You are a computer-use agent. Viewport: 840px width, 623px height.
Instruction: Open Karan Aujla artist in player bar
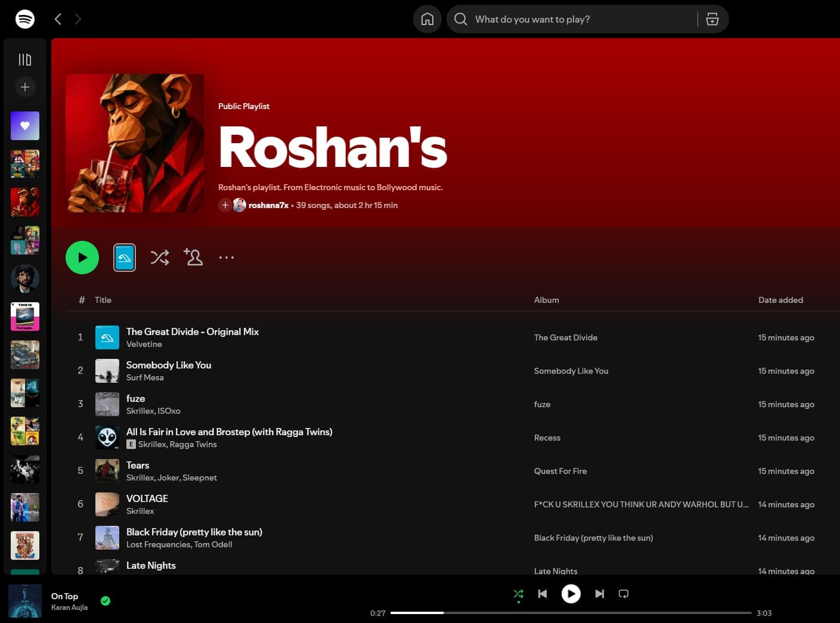[69, 607]
